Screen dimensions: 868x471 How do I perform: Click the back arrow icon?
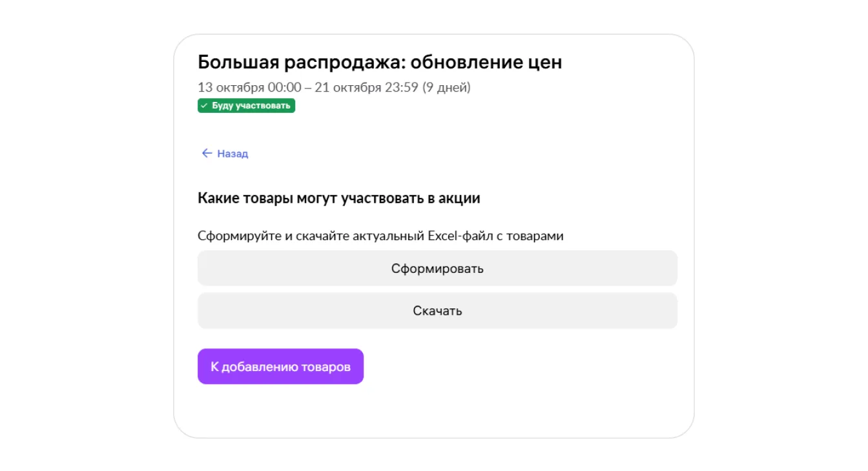207,154
